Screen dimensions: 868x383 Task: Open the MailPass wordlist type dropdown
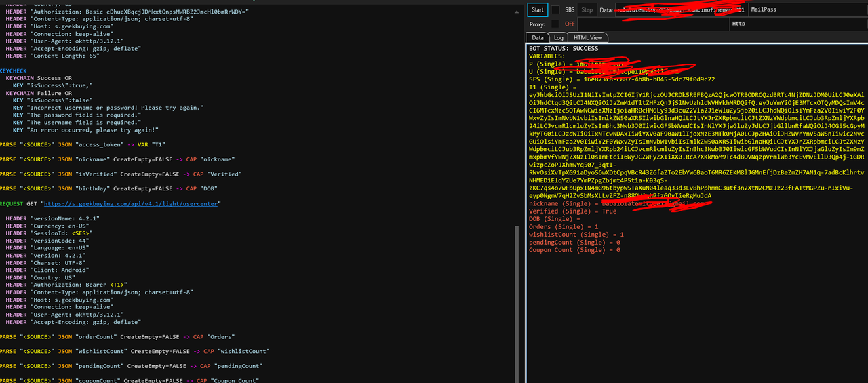click(x=808, y=9)
